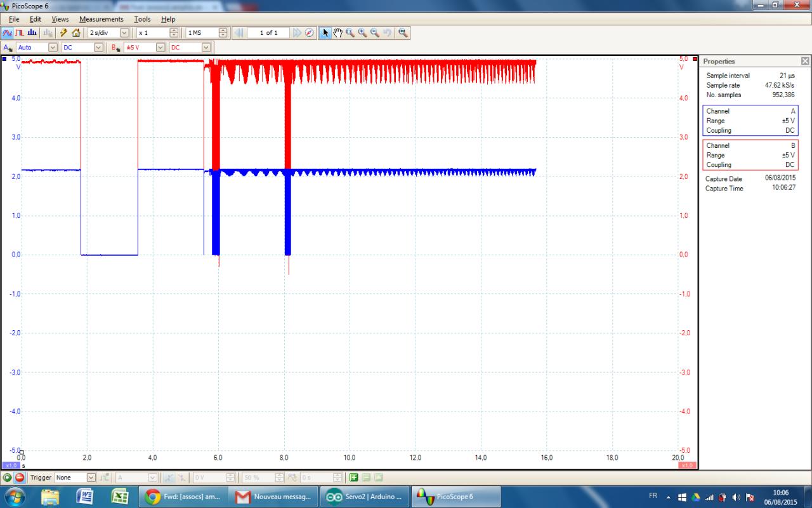Add a measurement with the green plus icon
Screen dimensions: 812x508
coord(353,478)
